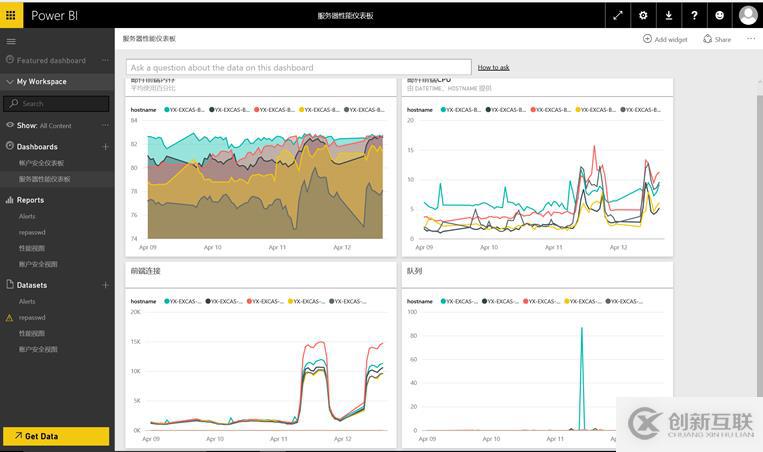Click the Power BI logo text

pos(54,16)
